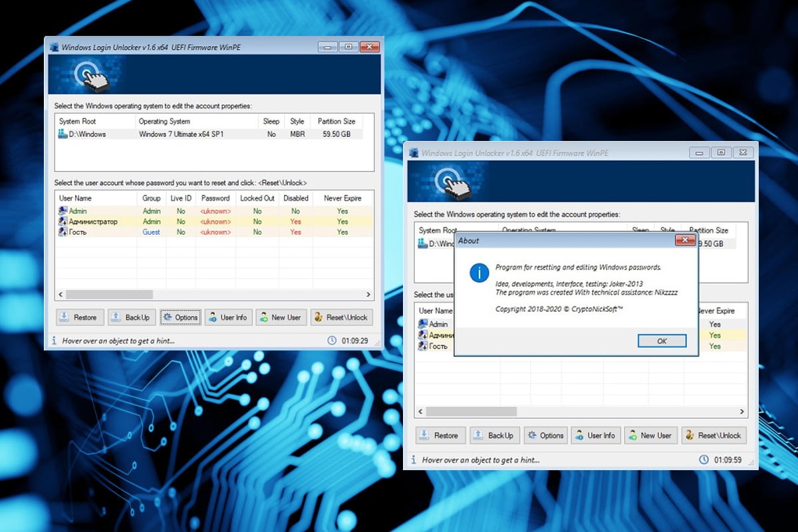Select Admin user row in left window
Screen dimensions: 798x532
click(213, 211)
